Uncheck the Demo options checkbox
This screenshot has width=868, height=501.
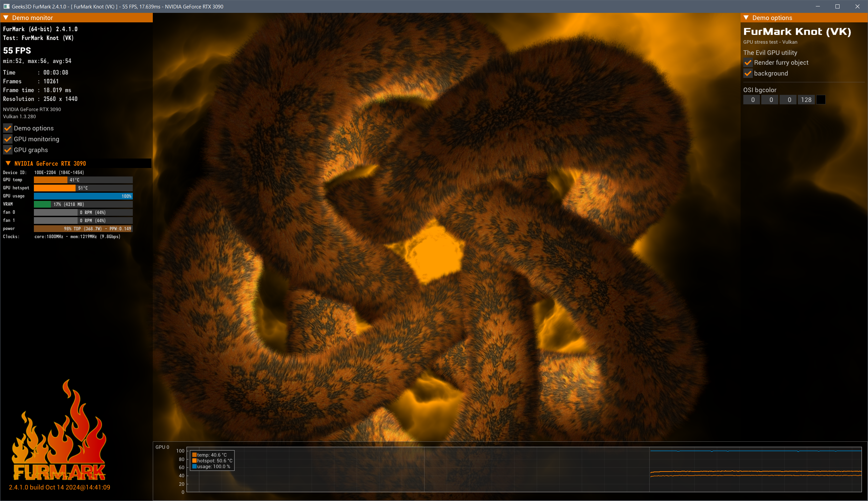tap(7, 128)
